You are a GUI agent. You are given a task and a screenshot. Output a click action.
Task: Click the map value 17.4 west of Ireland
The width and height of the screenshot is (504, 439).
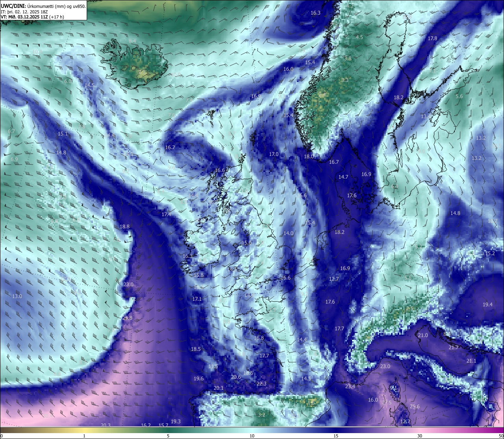point(166,214)
